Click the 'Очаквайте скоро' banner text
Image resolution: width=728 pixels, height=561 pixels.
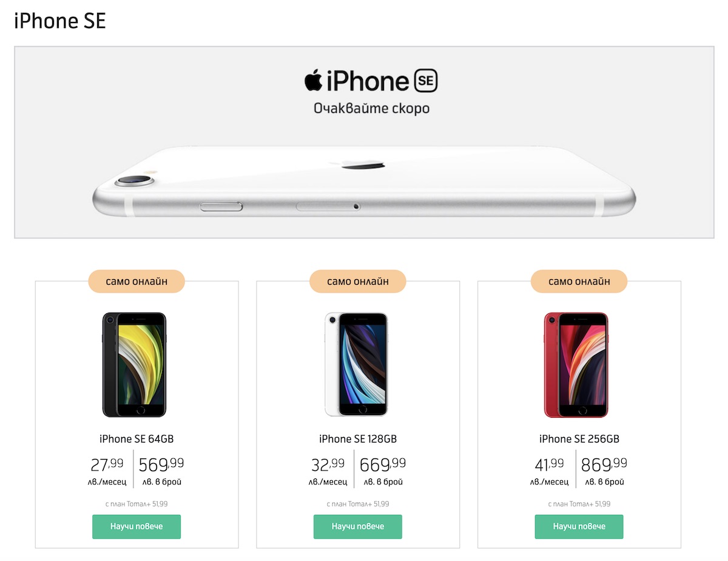371,109
